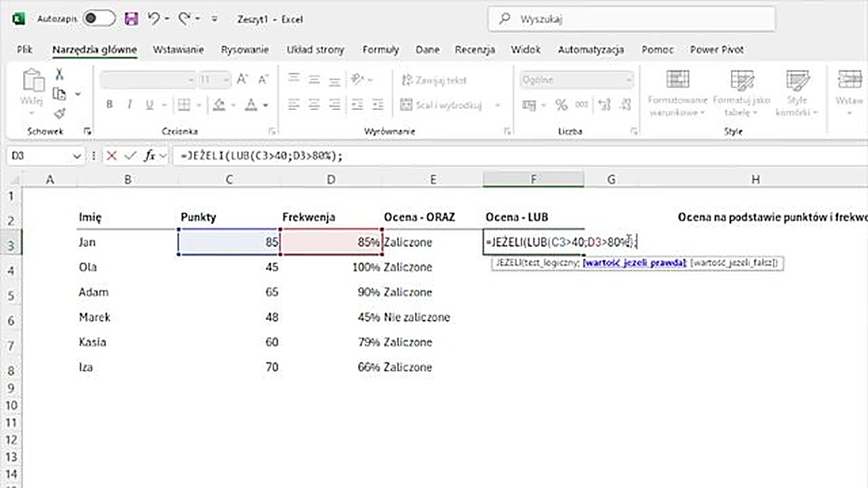Viewport: 868px width, 488px height.
Task: Click the Cut scissors icon
Action: point(60,75)
